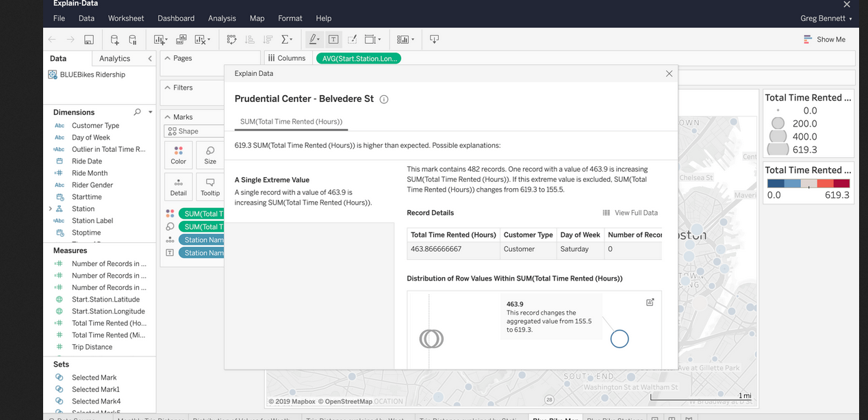This screenshot has height=420, width=868.
Task: Toggle Show Mark Labels in toolbar
Action: tap(333, 40)
